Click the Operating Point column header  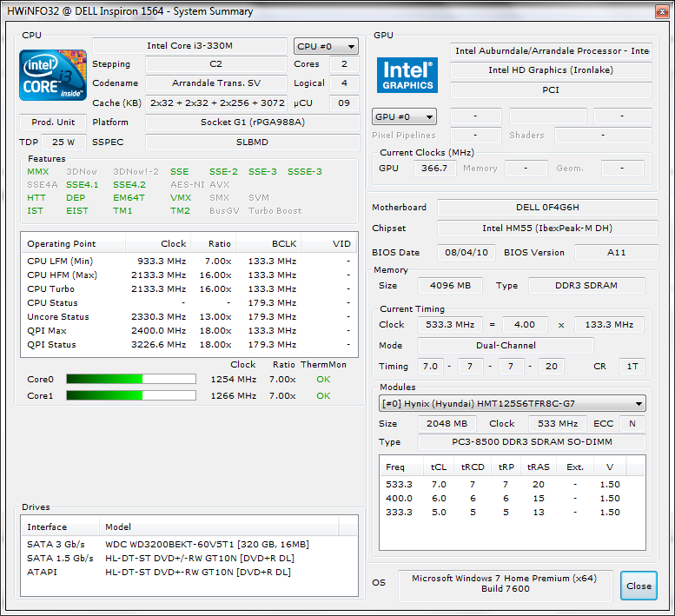pyautogui.click(x=73, y=243)
